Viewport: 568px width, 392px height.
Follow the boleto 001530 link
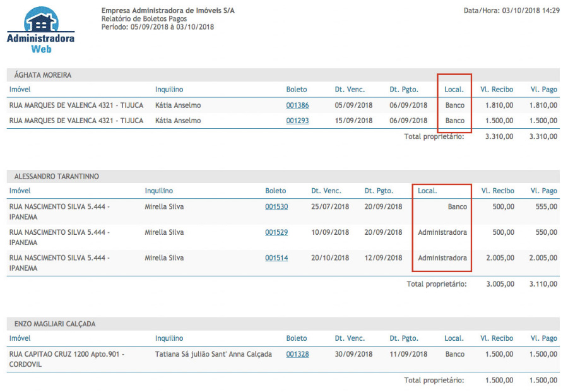(x=276, y=206)
